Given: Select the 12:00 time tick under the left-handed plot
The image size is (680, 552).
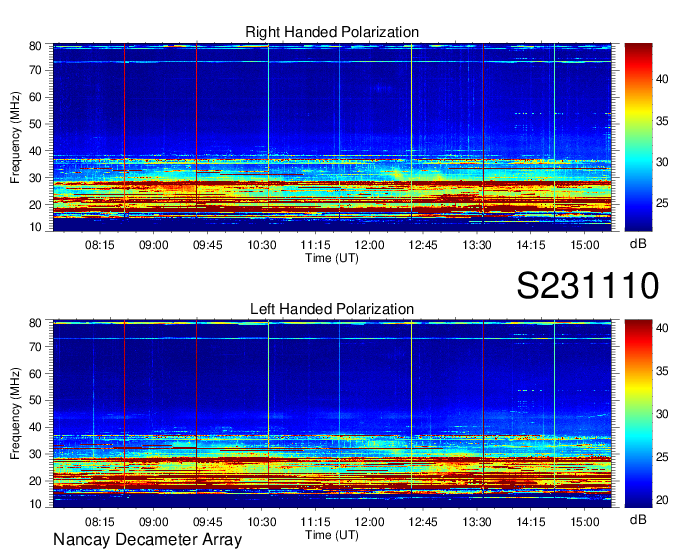Looking at the screenshot, I should (x=369, y=522).
